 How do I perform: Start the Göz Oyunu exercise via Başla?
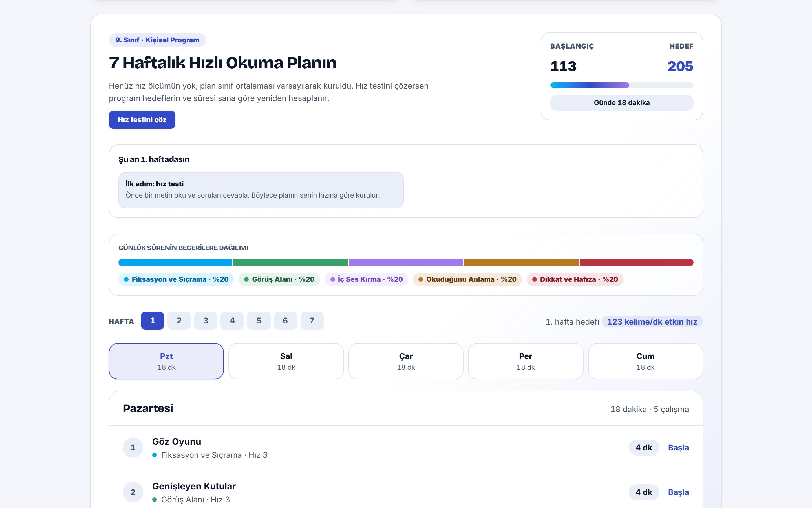pos(678,448)
